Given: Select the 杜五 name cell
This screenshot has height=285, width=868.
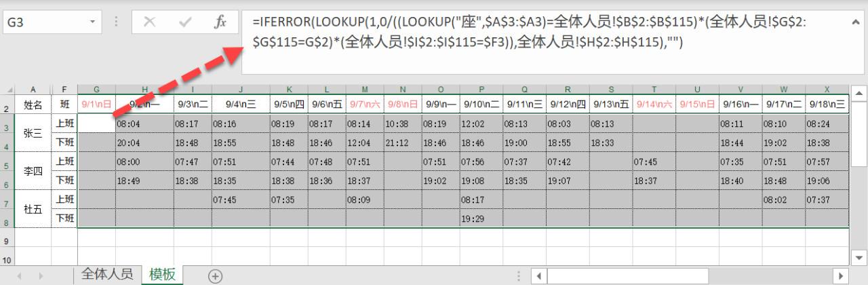Looking at the screenshot, I should pyautogui.click(x=33, y=210).
